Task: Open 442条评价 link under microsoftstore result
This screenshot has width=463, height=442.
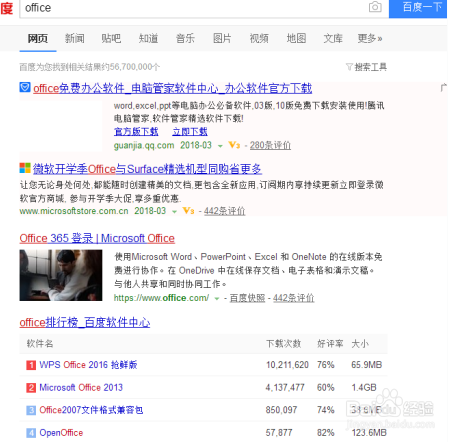Action: pos(225,211)
